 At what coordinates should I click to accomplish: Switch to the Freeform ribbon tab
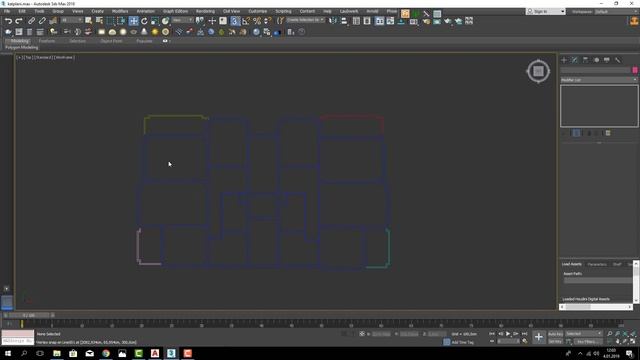(x=47, y=41)
